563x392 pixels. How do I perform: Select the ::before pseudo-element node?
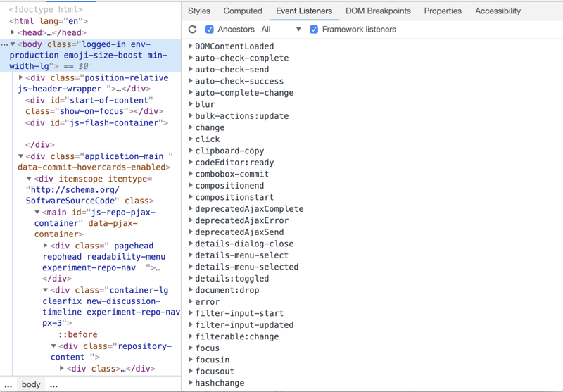pyautogui.click(x=77, y=334)
